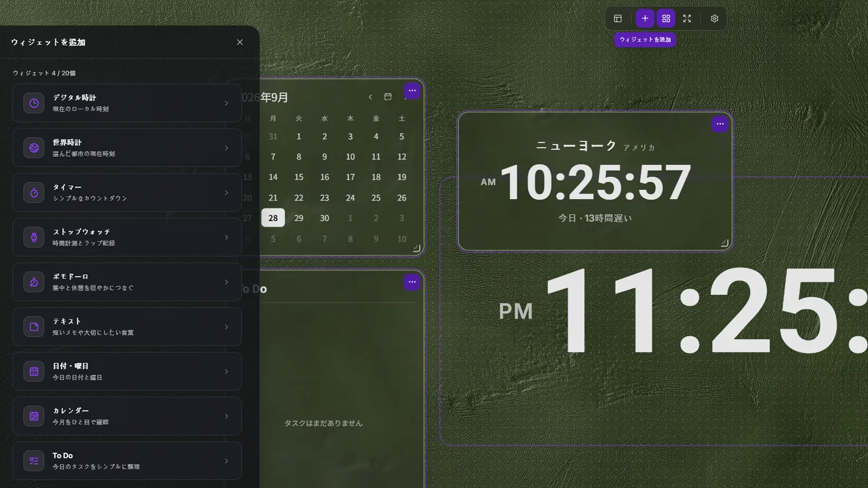Select date 12 in the calendar
The image size is (868, 488).
[x=402, y=157]
